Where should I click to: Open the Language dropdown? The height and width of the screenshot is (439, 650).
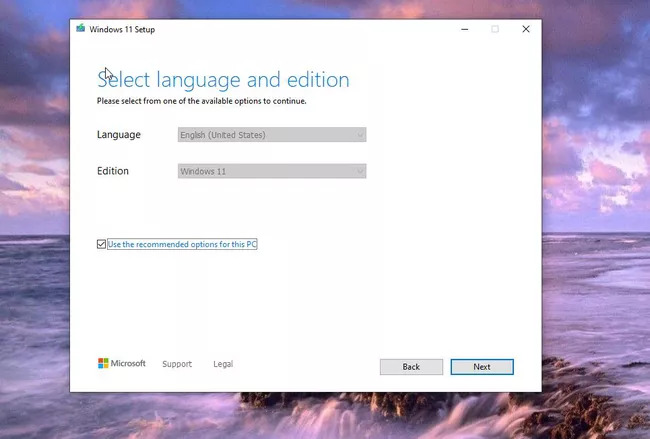(272, 135)
